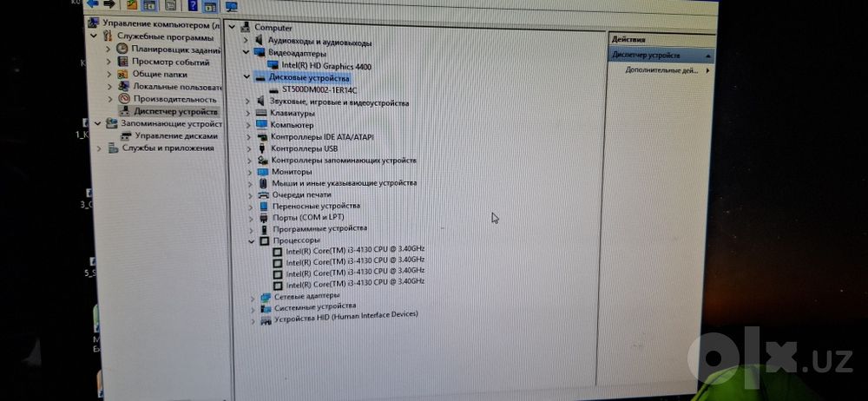Expand Устройства HID (Human Interface Devices)
868x401 pixels.
coord(253,320)
